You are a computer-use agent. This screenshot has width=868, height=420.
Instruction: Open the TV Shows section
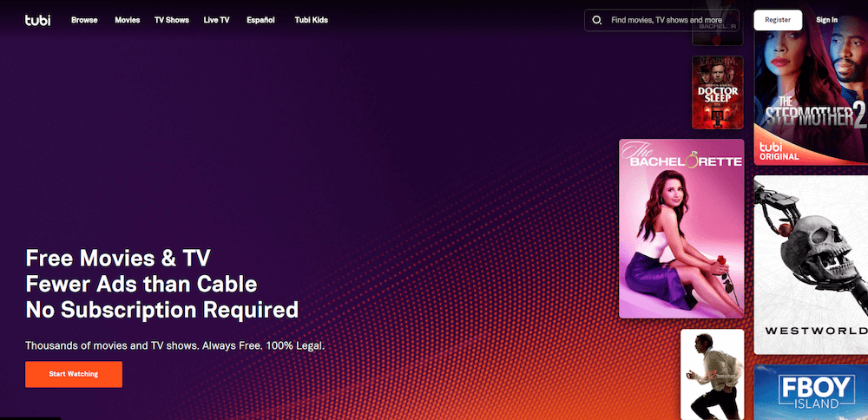click(x=172, y=20)
